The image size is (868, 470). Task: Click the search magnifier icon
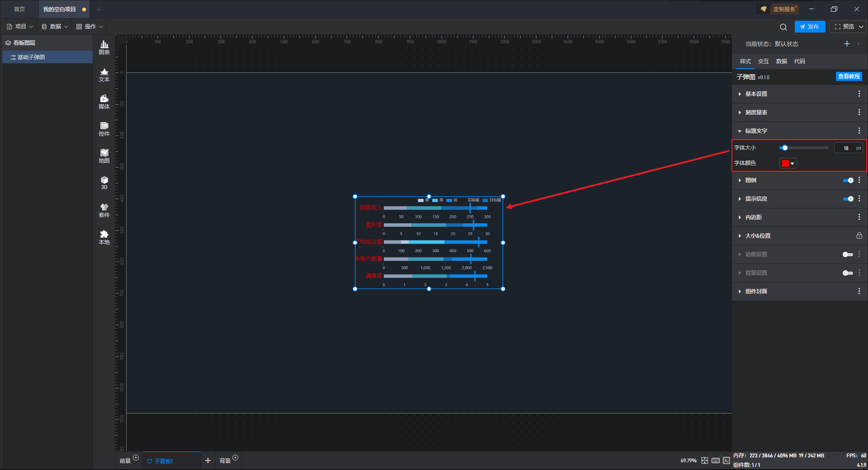point(783,27)
